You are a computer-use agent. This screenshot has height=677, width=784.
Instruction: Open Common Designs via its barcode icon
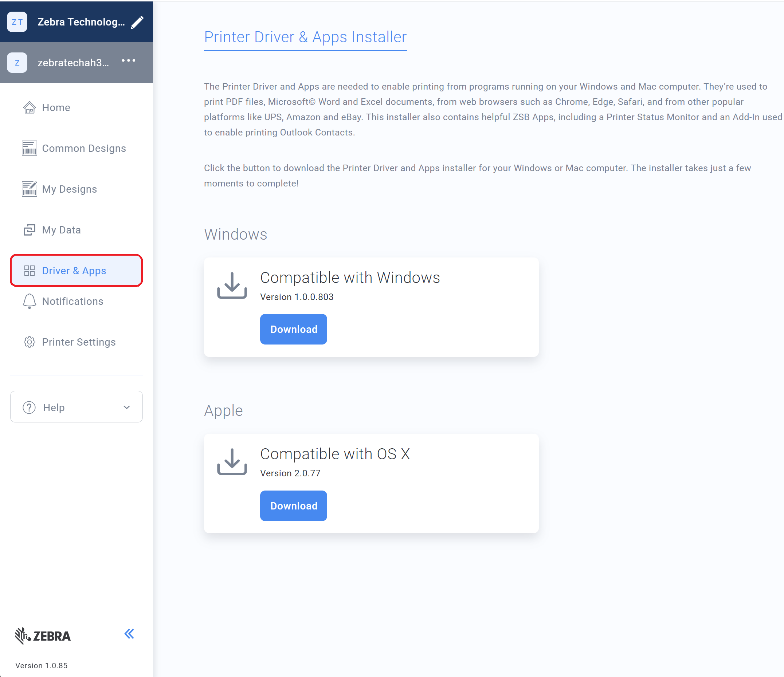coord(29,148)
